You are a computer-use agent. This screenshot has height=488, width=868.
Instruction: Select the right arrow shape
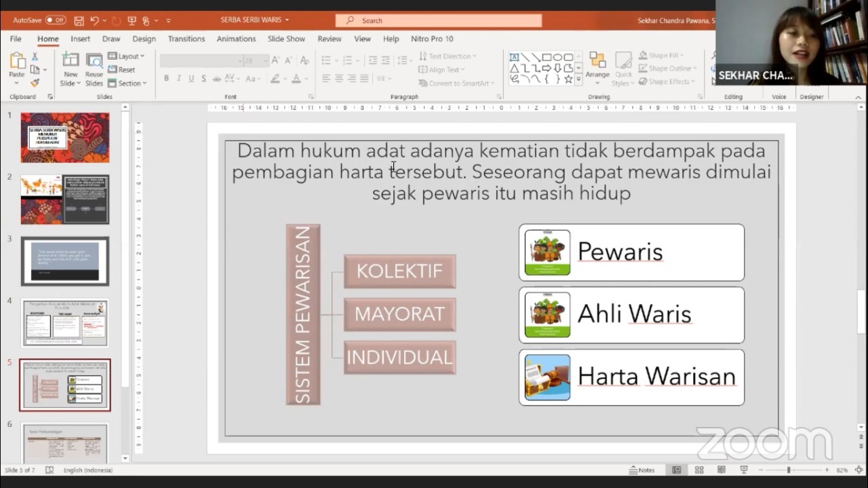click(x=547, y=68)
